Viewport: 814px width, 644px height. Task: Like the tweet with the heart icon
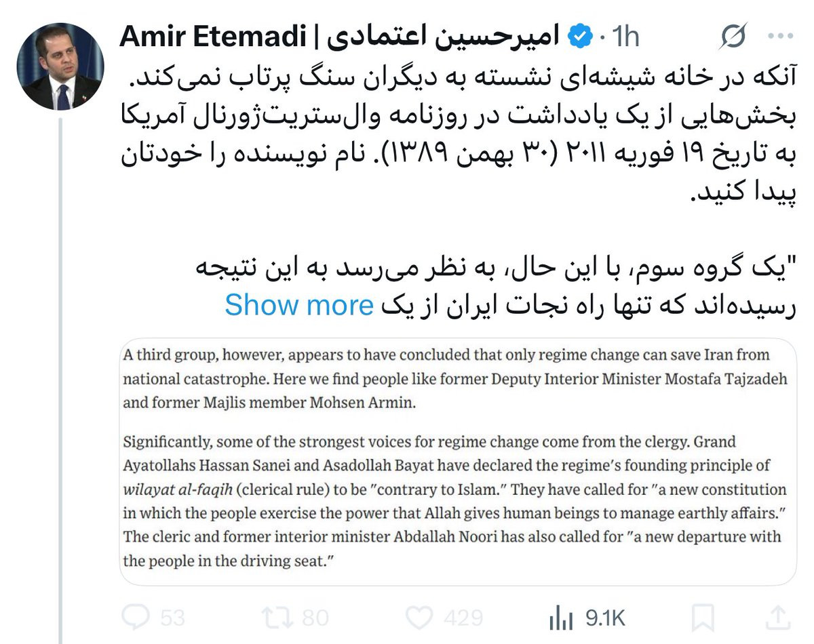(x=420, y=618)
